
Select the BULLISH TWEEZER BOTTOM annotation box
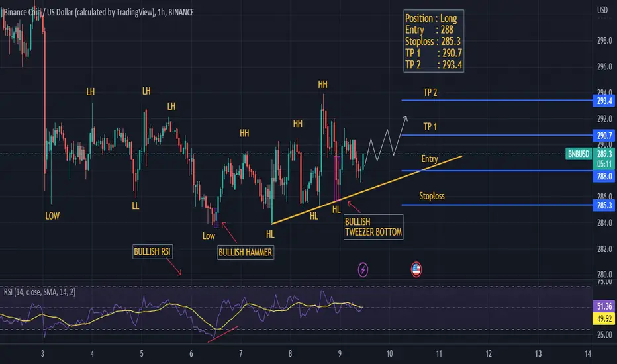373,227
